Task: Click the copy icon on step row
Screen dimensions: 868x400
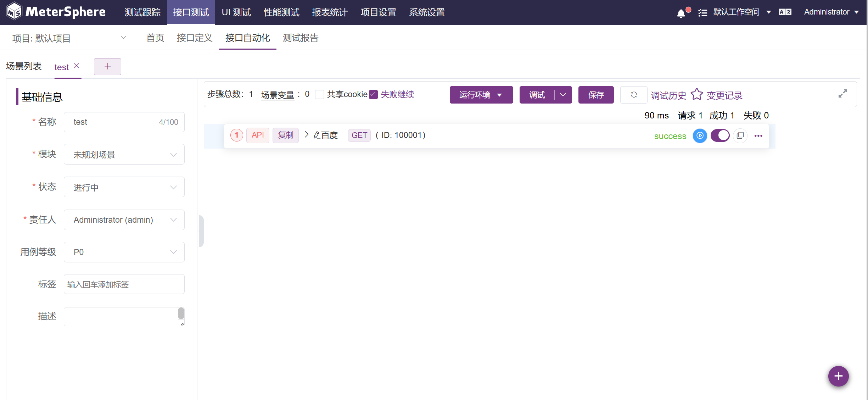Action: 740,135
